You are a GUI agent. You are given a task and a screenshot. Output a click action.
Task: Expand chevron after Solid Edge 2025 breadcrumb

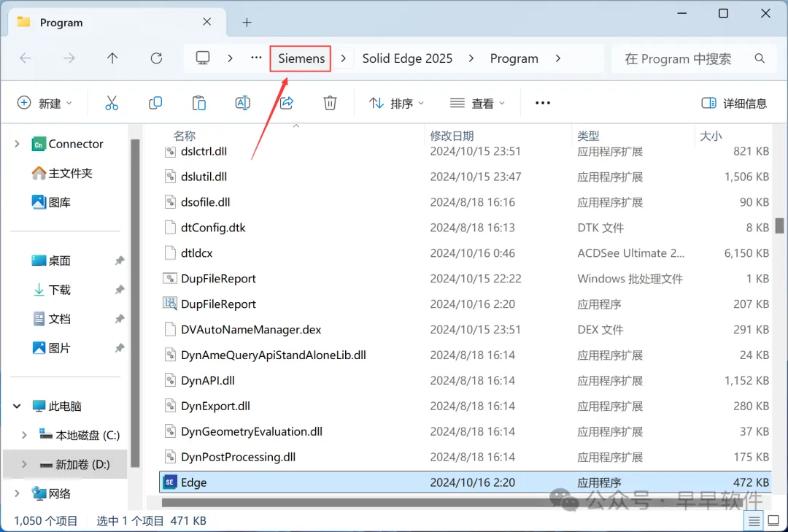(471, 58)
